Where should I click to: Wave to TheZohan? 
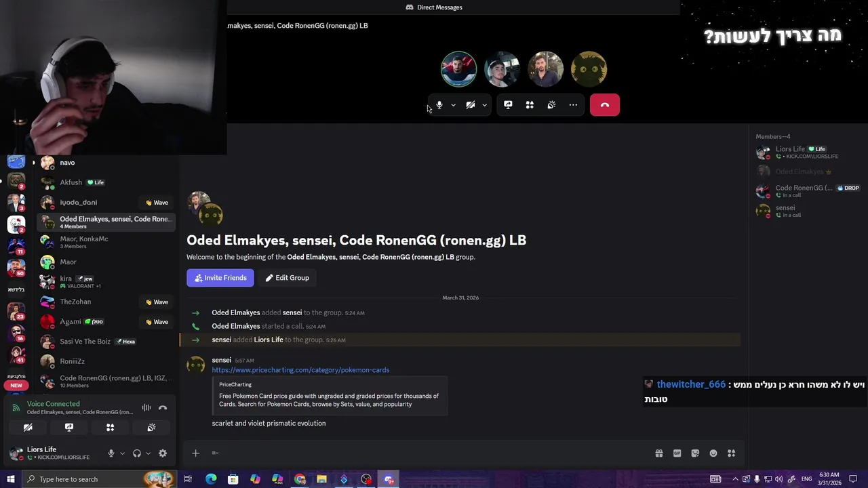click(x=157, y=302)
